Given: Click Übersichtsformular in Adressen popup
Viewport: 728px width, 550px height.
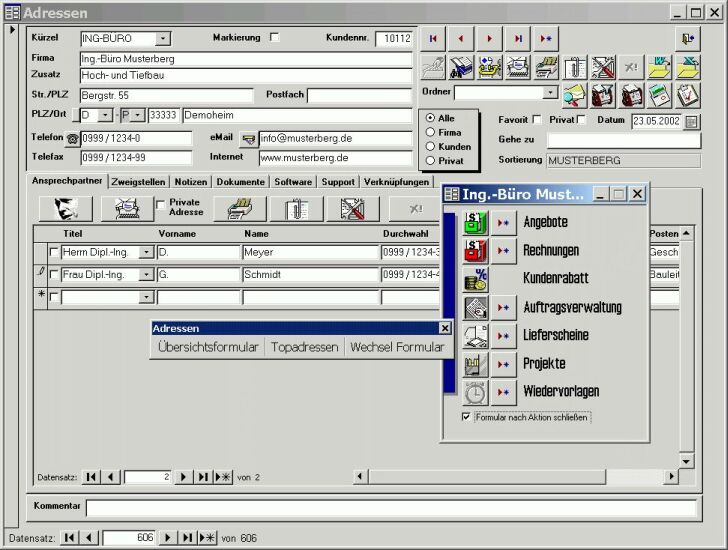Looking at the screenshot, I should tap(208, 347).
